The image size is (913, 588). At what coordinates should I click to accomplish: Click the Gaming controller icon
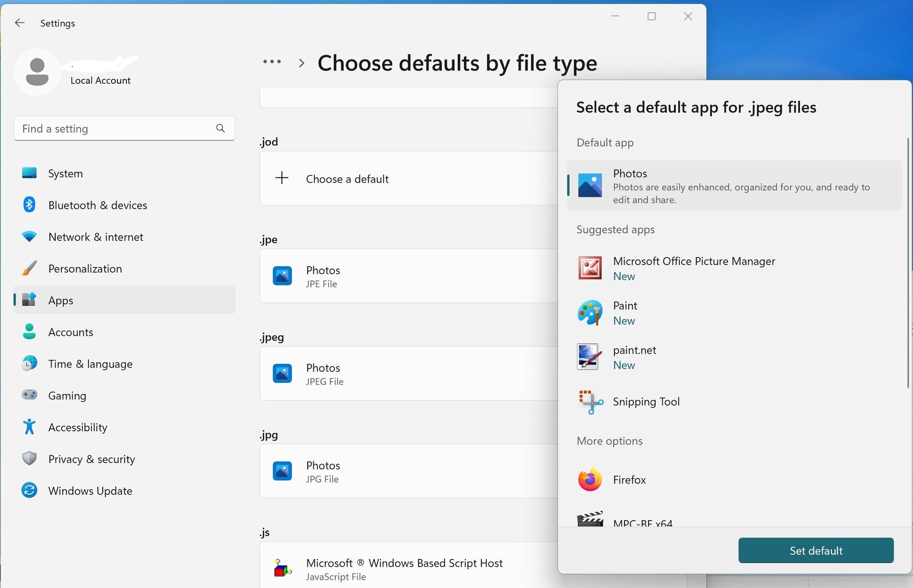coord(30,395)
